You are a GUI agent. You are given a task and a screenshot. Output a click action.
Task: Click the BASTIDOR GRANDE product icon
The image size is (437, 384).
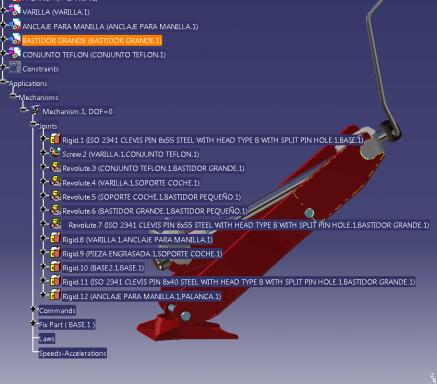pos(15,39)
